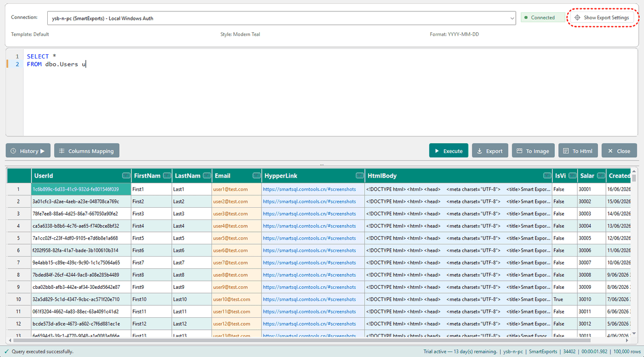Click the Format: YYYY-MM-DD label
Viewport: 644px width, 357px height.
pos(454,34)
